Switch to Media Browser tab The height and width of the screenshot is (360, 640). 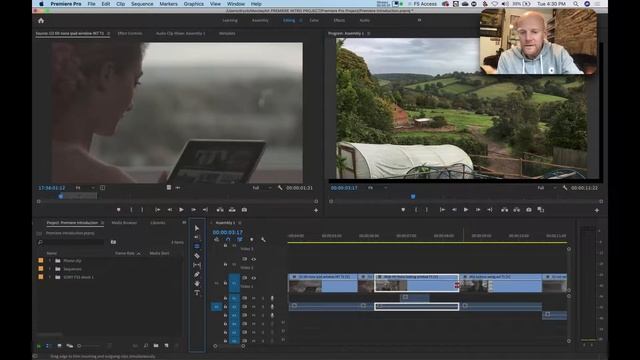click(x=124, y=222)
